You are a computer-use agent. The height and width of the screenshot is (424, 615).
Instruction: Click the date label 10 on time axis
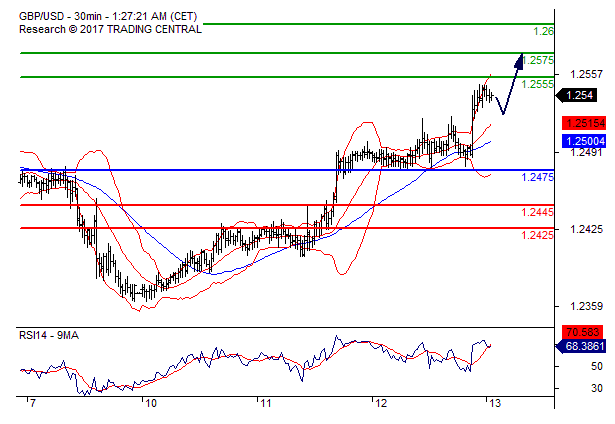coord(151,403)
